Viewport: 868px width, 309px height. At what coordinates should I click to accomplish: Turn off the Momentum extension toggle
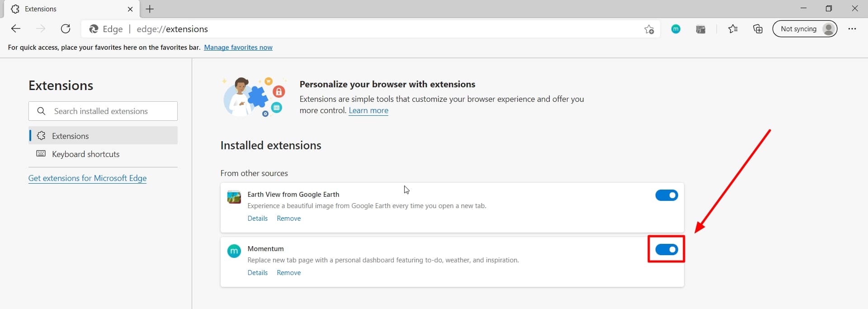666,249
